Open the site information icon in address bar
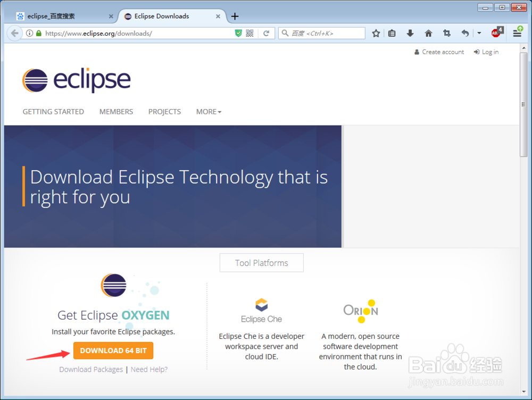This screenshot has width=532, height=400. [29, 34]
